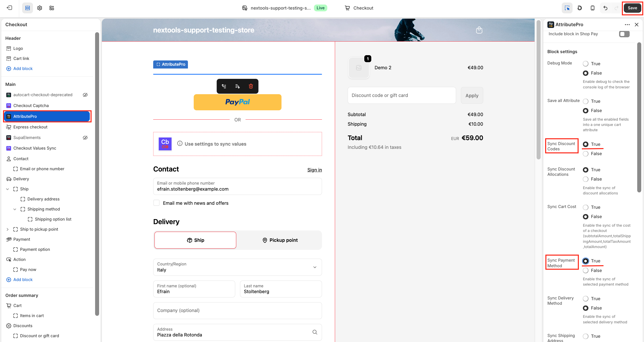644x342 pixels.
Task: Check Email me with news and offers
Action: (156, 203)
